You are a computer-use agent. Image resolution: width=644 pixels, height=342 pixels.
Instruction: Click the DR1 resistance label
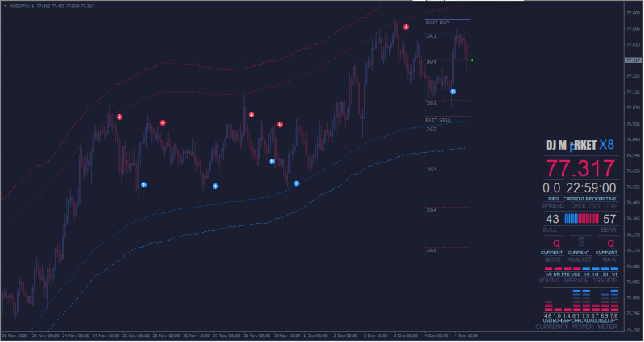[x=431, y=36]
